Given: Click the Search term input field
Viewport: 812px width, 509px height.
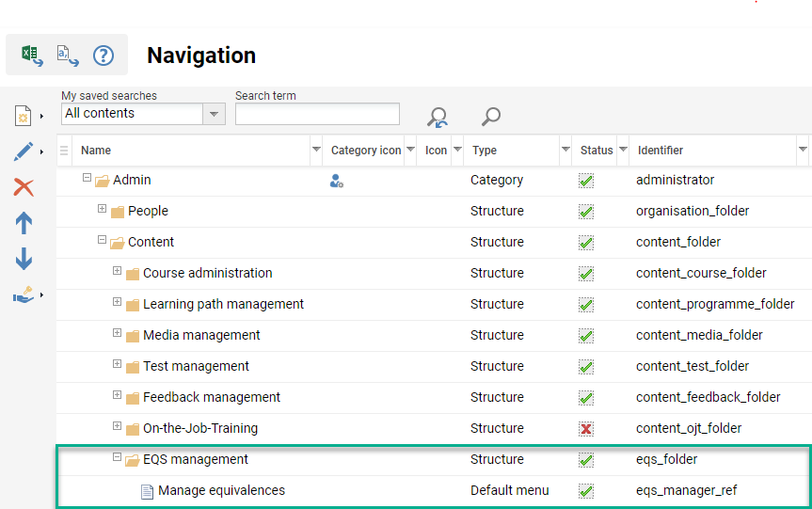Looking at the screenshot, I should coord(317,114).
